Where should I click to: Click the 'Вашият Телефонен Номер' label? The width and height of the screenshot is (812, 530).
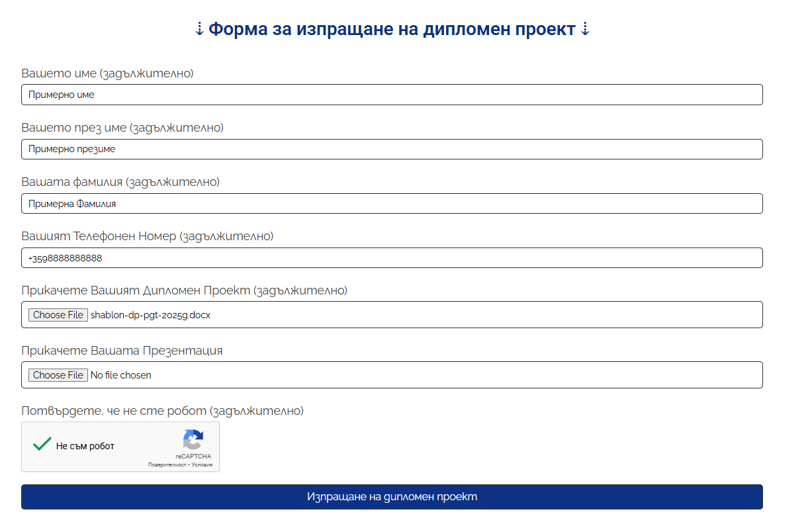(147, 236)
